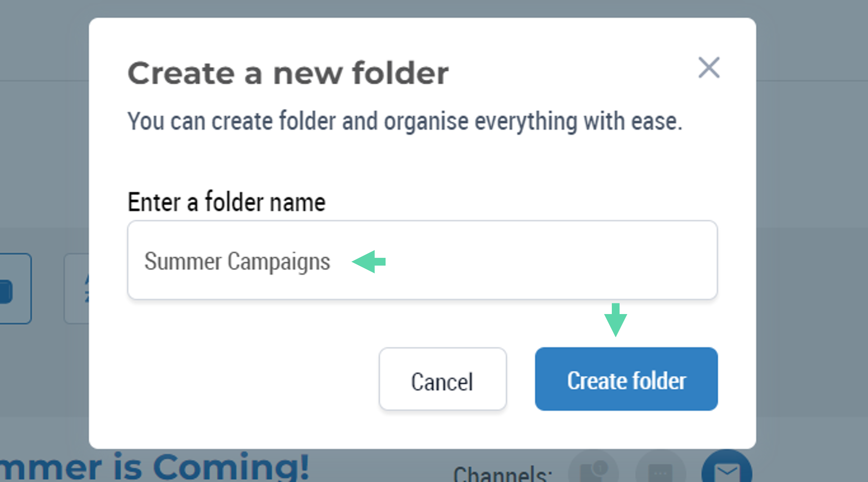Place cursor in Summer Campaigns text
Screen dimensions: 868x482
[x=237, y=262]
